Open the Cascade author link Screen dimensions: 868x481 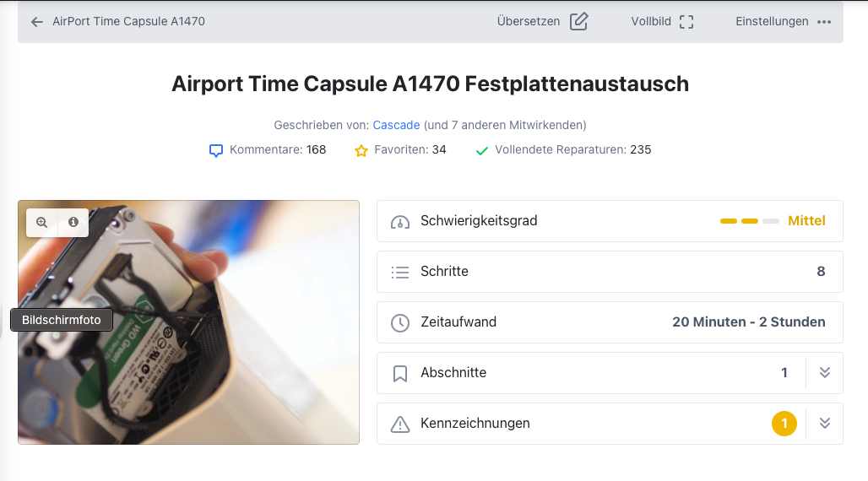click(396, 125)
